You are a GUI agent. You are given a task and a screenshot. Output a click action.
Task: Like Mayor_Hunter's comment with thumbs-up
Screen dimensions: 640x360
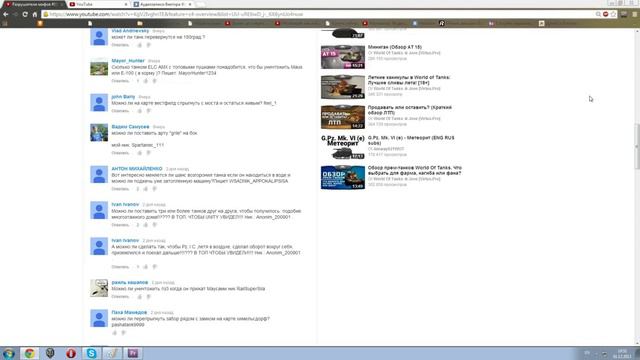[146, 81]
